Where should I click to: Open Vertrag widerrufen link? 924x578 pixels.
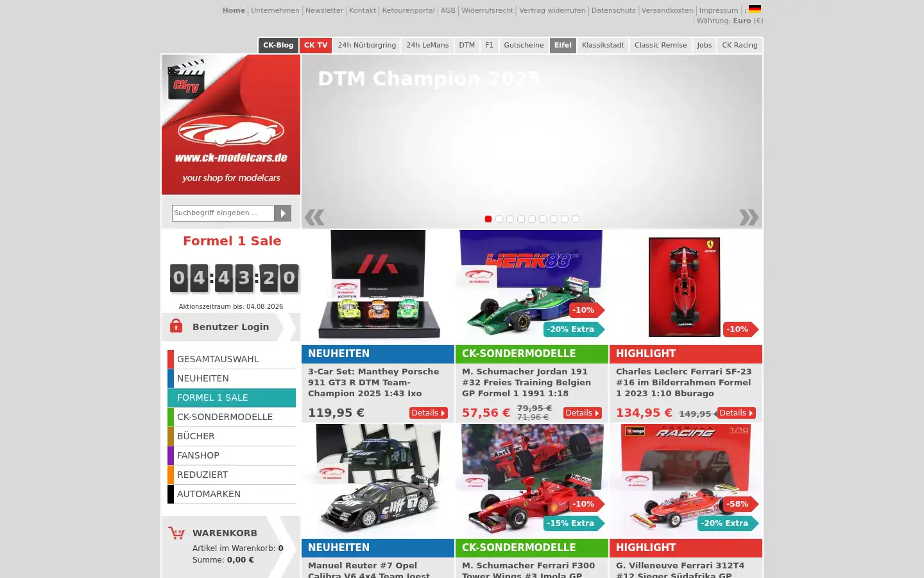tap(552, 10)
